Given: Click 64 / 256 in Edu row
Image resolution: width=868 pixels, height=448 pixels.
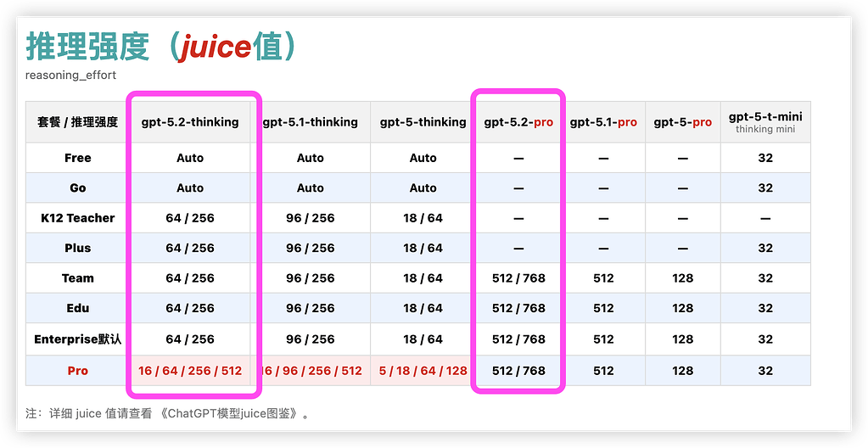Looking at the screenshot, I should click(x=190, y=308).
